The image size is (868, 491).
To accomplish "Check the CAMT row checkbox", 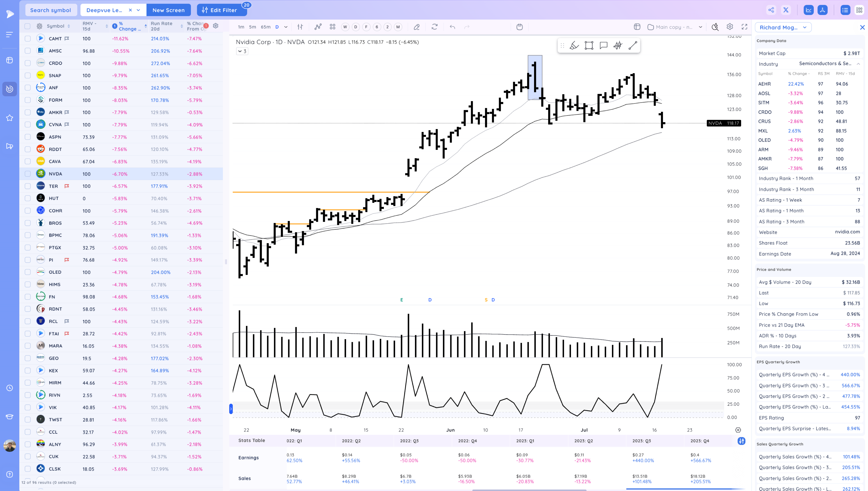I will coord(28,39).
